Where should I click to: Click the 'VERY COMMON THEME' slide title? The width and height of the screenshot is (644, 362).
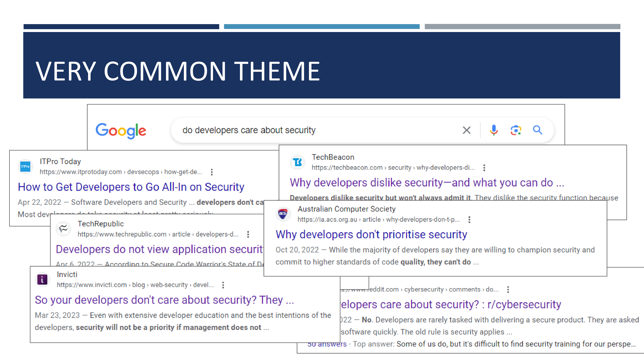178,71
